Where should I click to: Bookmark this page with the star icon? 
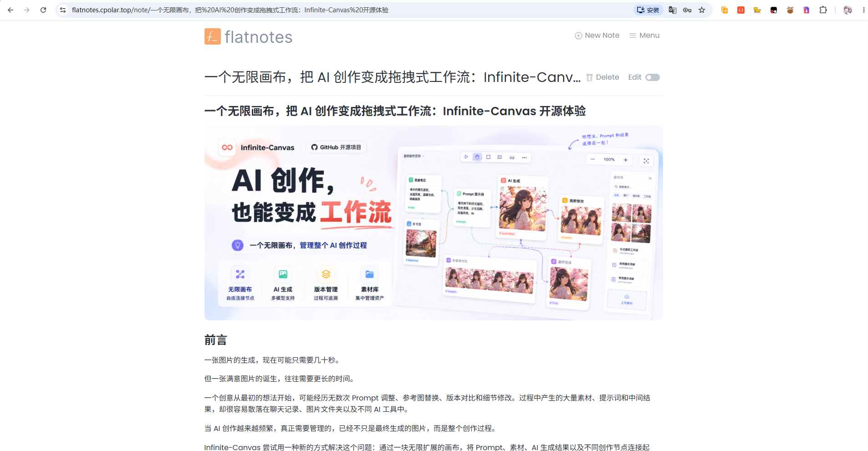click(702, 10)
